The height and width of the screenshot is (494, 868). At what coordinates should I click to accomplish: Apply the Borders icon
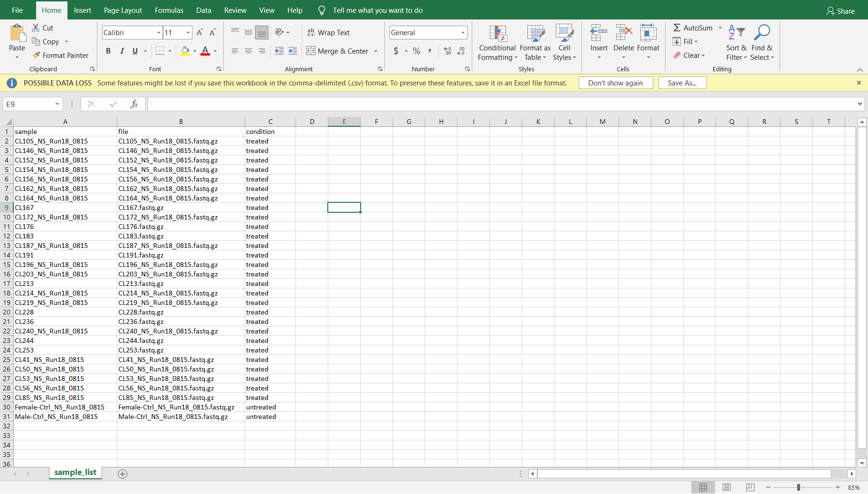160,51
